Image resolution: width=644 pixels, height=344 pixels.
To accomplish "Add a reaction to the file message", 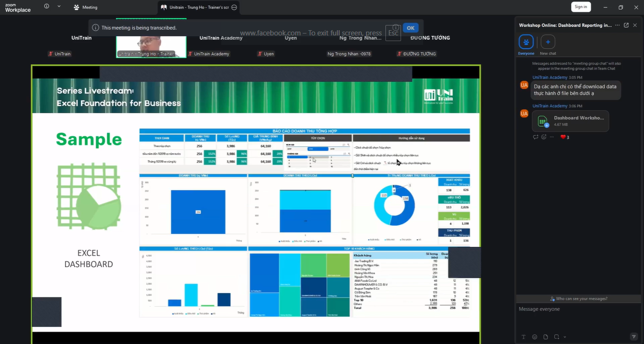I will click(544, 137).
